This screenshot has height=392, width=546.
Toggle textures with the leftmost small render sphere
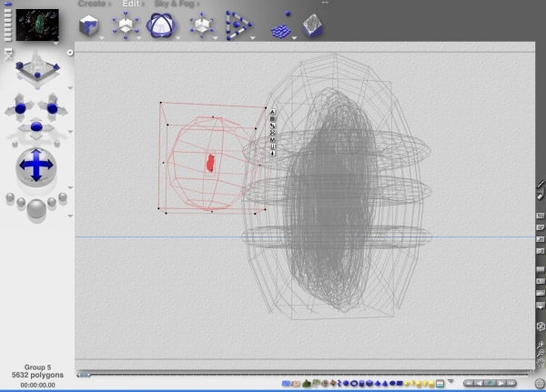tap(10, 197)
